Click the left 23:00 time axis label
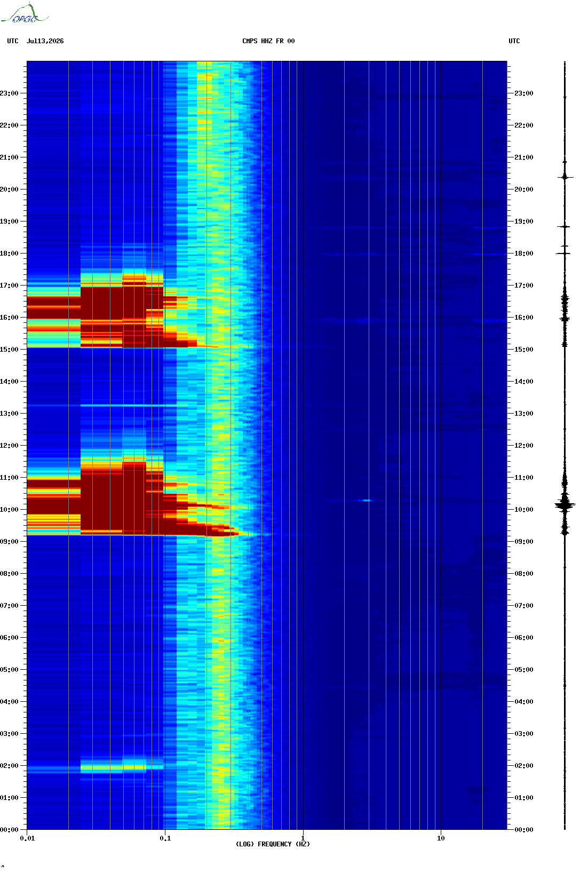The width and height of the screenshot is (588, 872). [9, 93]
